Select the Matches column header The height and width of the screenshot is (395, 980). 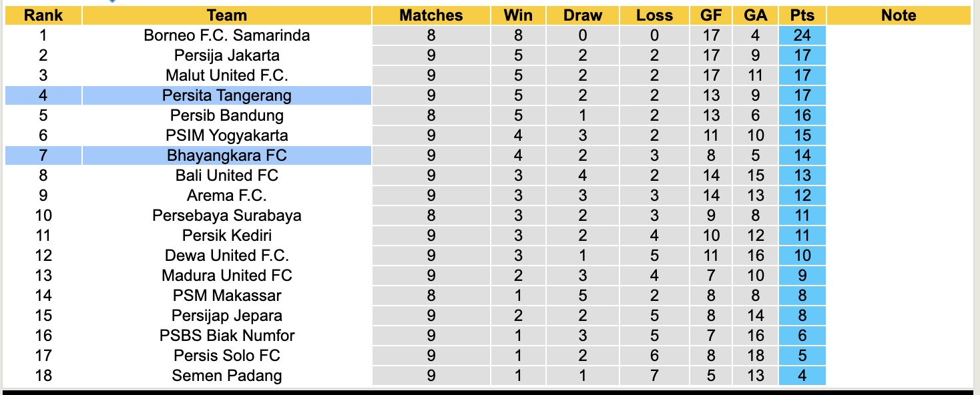point(431,15)
